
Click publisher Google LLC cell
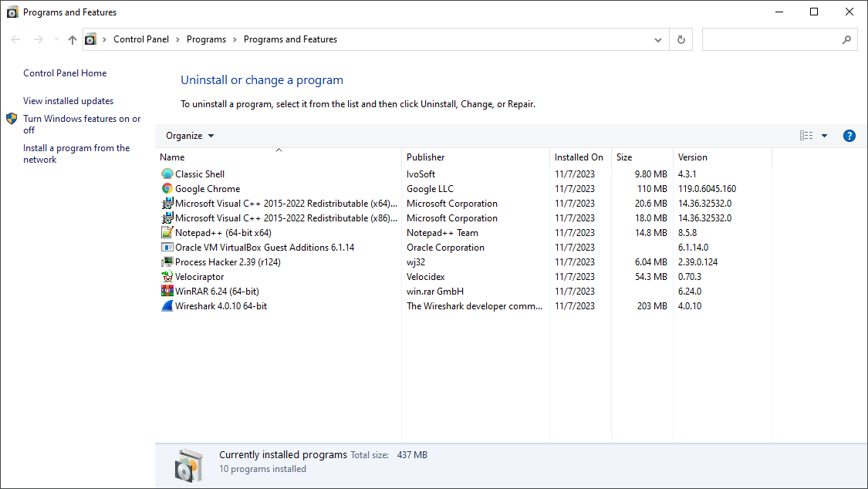tap(430, 189)
